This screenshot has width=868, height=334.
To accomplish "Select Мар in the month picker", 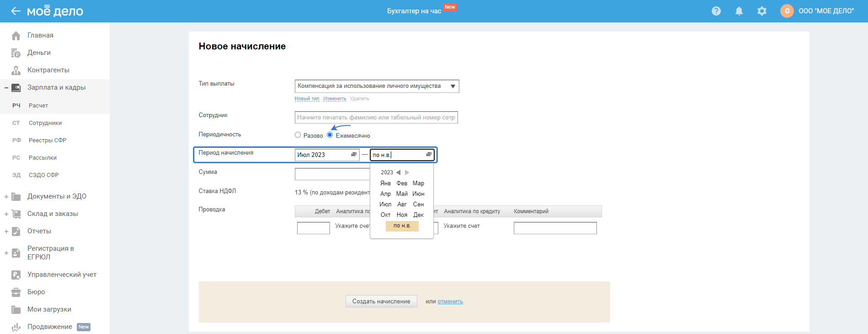I will [419, 183].
